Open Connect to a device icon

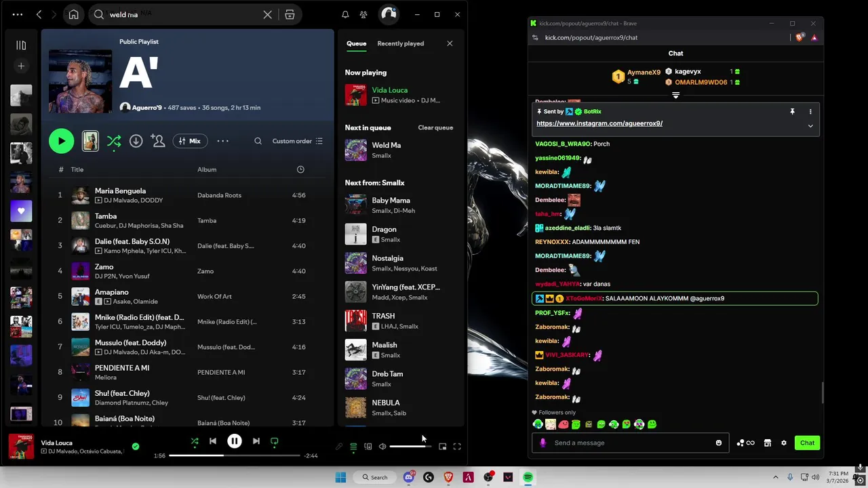tap(368, 447)
